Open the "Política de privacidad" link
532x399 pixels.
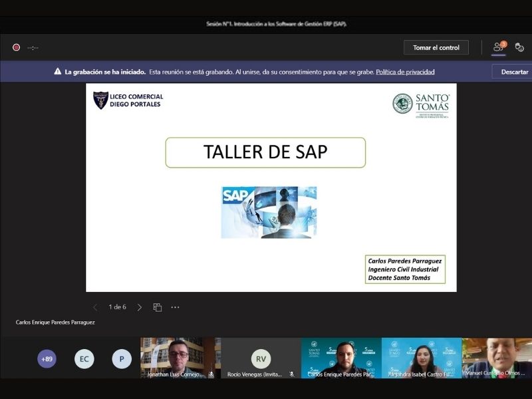(405, 72)
